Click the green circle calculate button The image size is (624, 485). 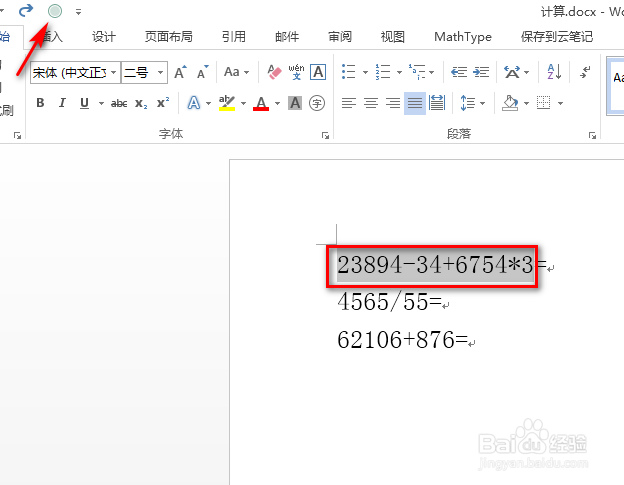pyautogui.click(x=55, y=11)
